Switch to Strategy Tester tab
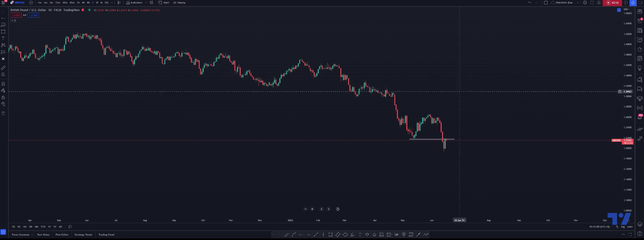The width and height of the screenshot is (644, 240). click(x=83, y=235)
